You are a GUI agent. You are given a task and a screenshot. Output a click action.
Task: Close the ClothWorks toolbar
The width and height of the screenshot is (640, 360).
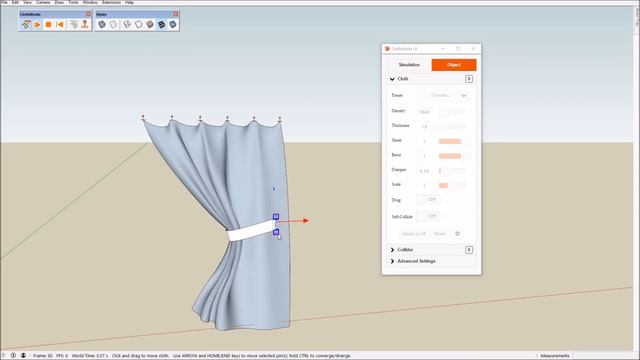(88, 14)
